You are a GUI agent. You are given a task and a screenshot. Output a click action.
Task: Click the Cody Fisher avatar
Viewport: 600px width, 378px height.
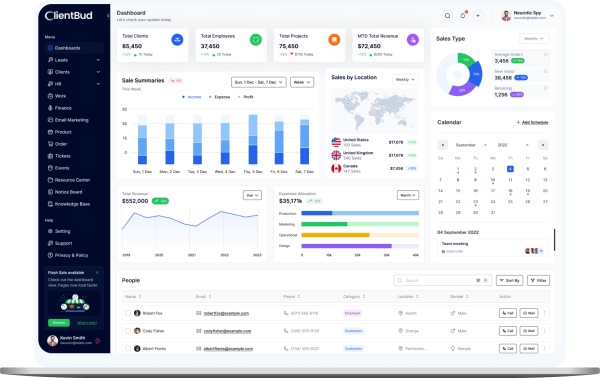[x=137, y=331]
